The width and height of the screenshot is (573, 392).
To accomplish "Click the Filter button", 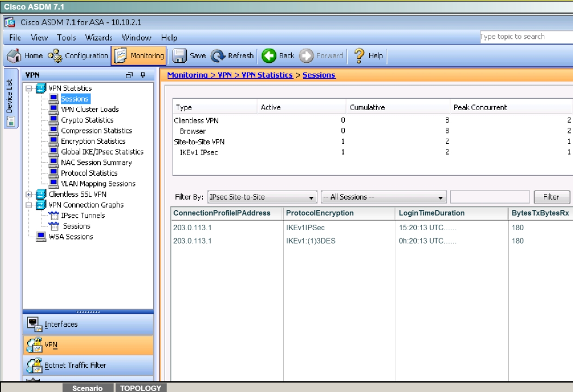I will tap(551, 197).
